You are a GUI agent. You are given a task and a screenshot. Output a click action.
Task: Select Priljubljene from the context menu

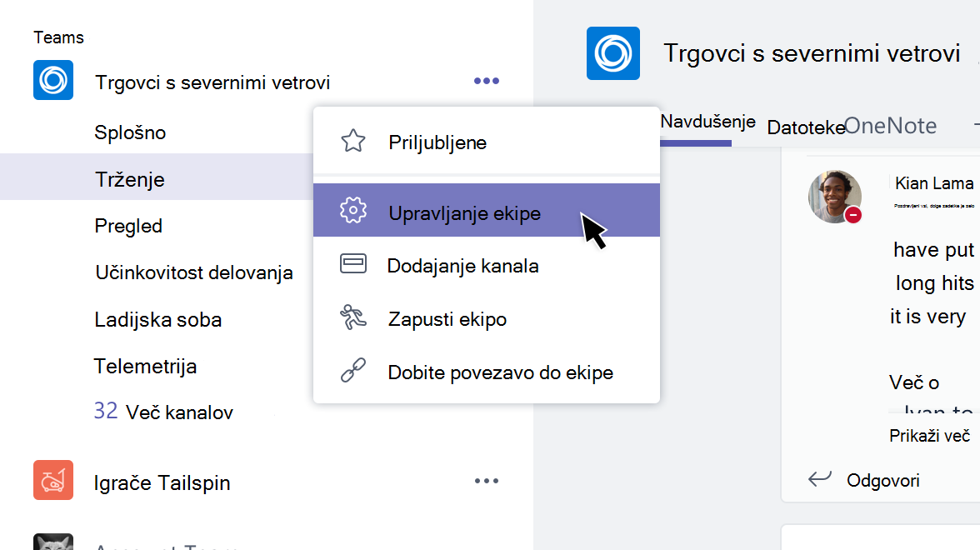pos(487,142)
